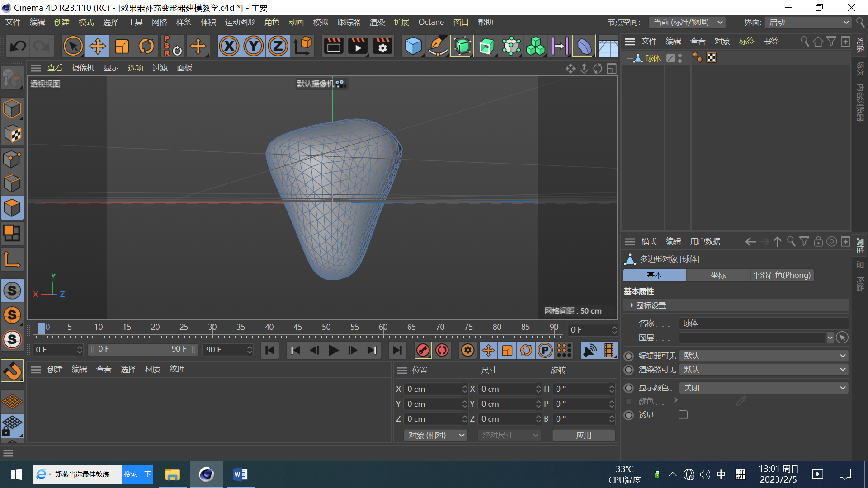868x488 pixels.
Task: Click the frame 0 timeline playhead marker
Action: [42, 328]
